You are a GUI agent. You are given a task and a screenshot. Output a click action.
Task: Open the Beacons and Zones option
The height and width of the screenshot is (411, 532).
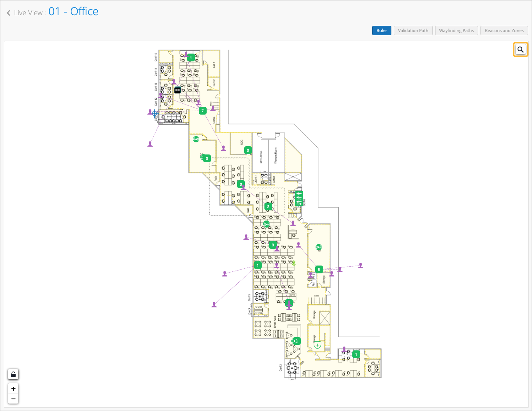click(504, 31)
